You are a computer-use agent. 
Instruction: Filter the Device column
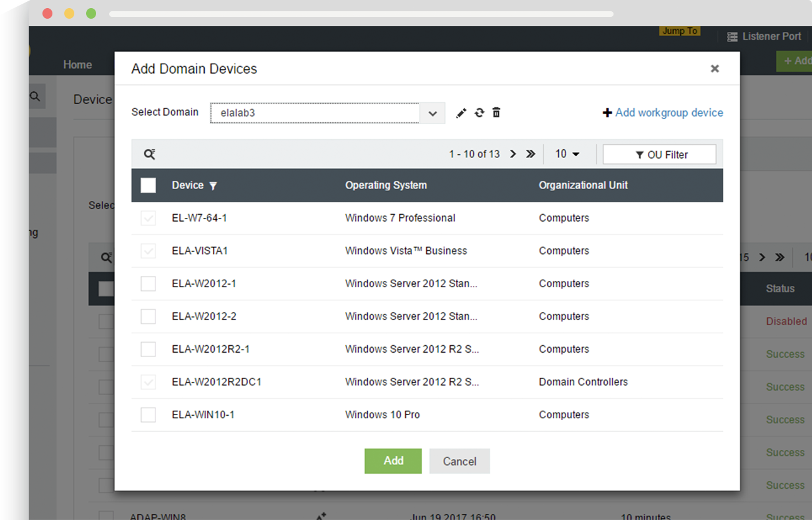click(x=213, y=185)
